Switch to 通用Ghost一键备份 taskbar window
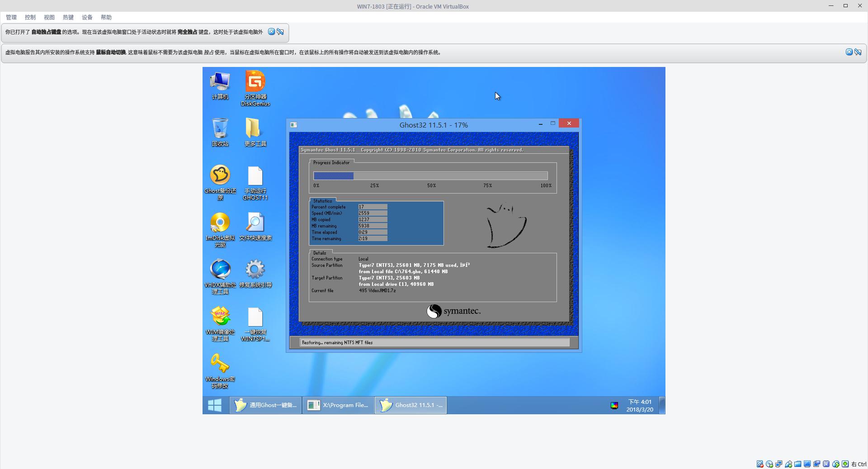The image size is (868, 469). click(x=265, y=405)
